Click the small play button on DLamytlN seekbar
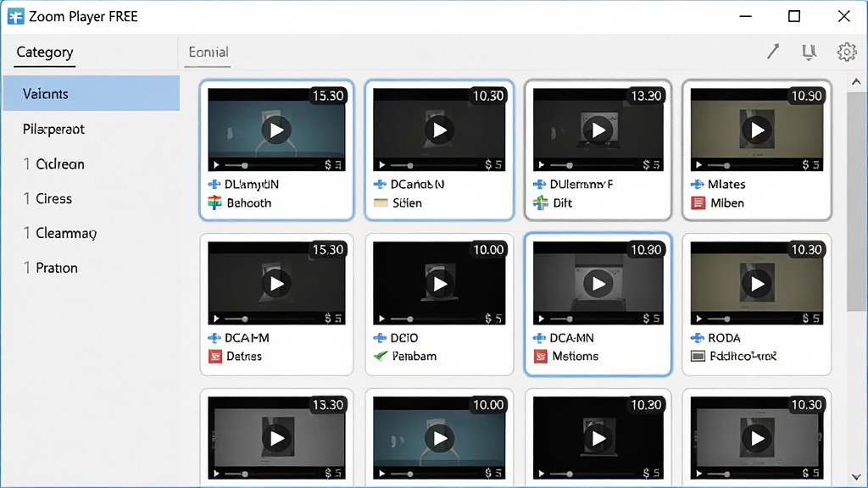Image resolution: width=868 pixels, height=488 pixels. pos(216,165)
